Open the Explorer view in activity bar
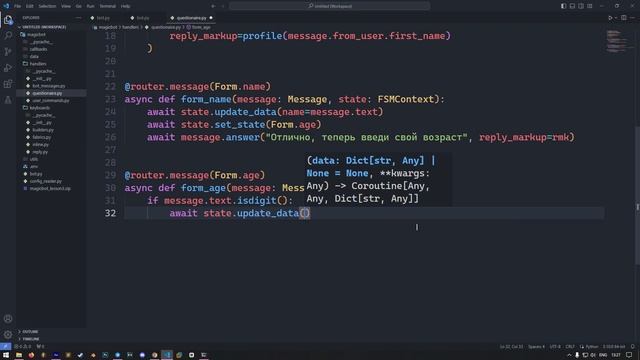This screenshot has height=360, width=640. pyautogui.click(x=8, y=20)
